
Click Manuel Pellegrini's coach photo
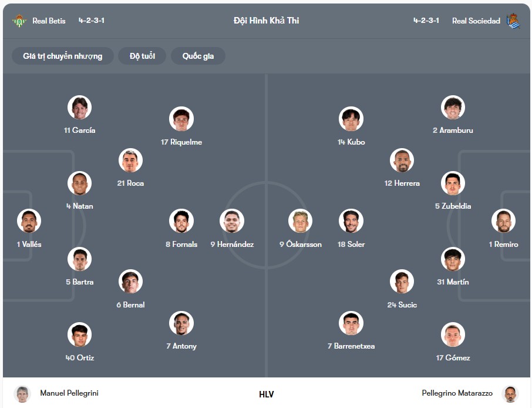point(22,394)
